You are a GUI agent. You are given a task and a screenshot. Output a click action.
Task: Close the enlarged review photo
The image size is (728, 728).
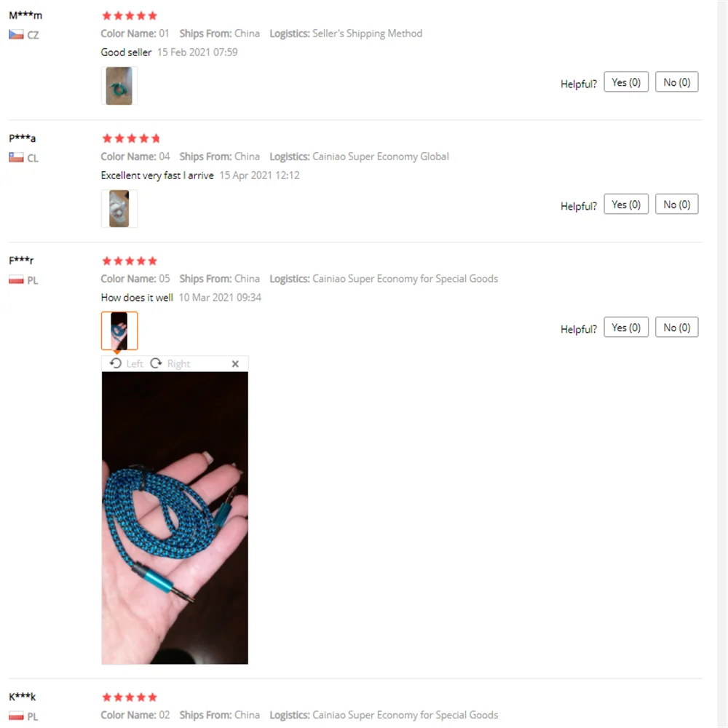[235, 364]
